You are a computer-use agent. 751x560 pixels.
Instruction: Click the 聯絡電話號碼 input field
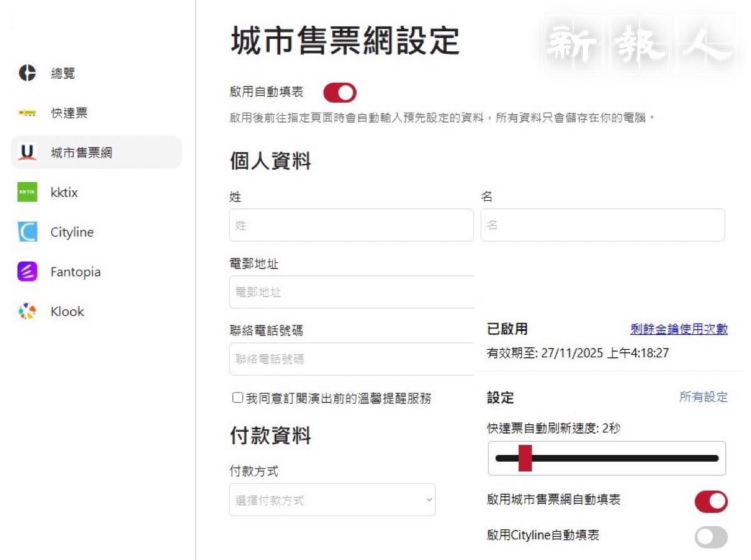[x=351, y=359]
